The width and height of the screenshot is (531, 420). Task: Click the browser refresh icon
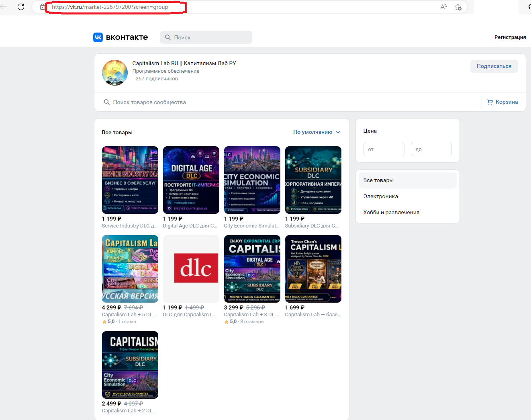(21, 7)
